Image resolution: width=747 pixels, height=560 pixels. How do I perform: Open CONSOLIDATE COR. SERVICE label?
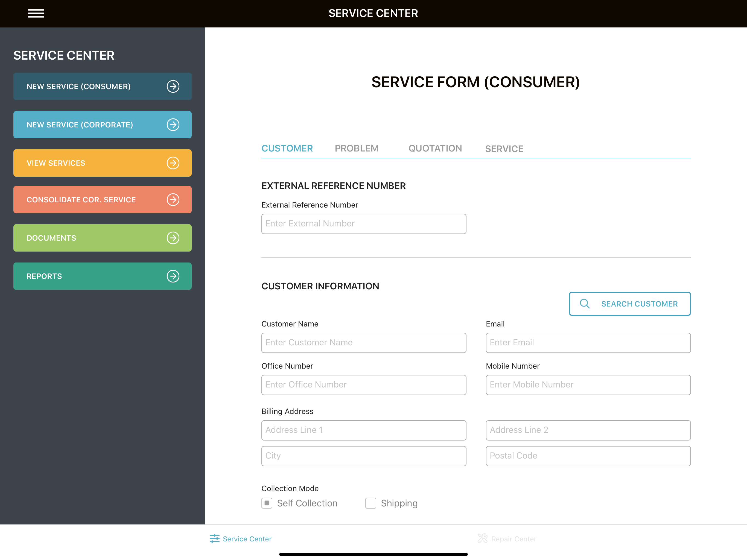point(81,200)
